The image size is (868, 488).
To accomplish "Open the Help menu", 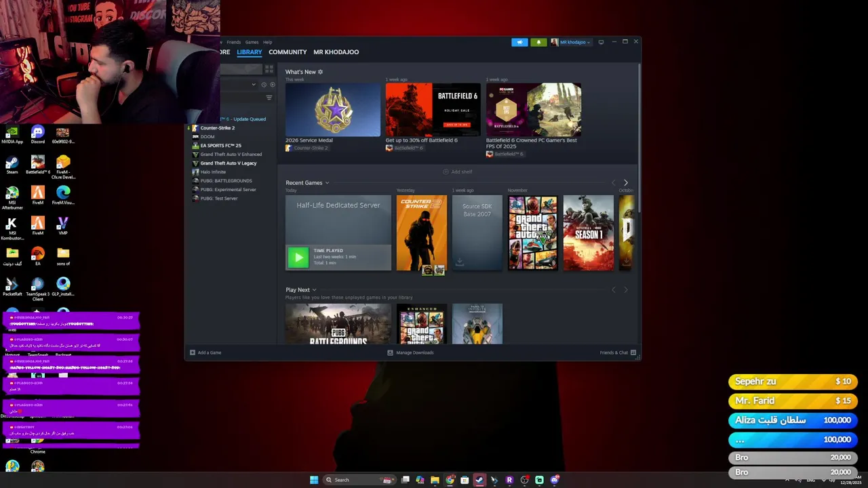I will (x=267, y=42).
